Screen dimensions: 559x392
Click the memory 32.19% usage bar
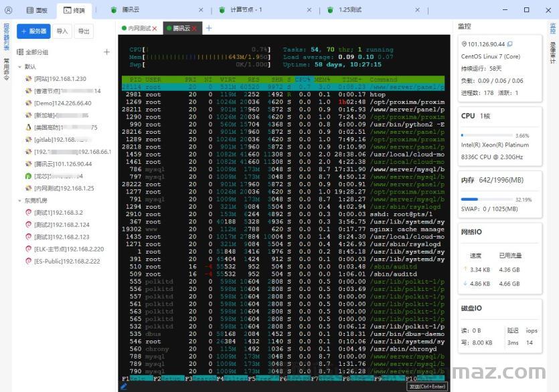[x=487, y=199]
